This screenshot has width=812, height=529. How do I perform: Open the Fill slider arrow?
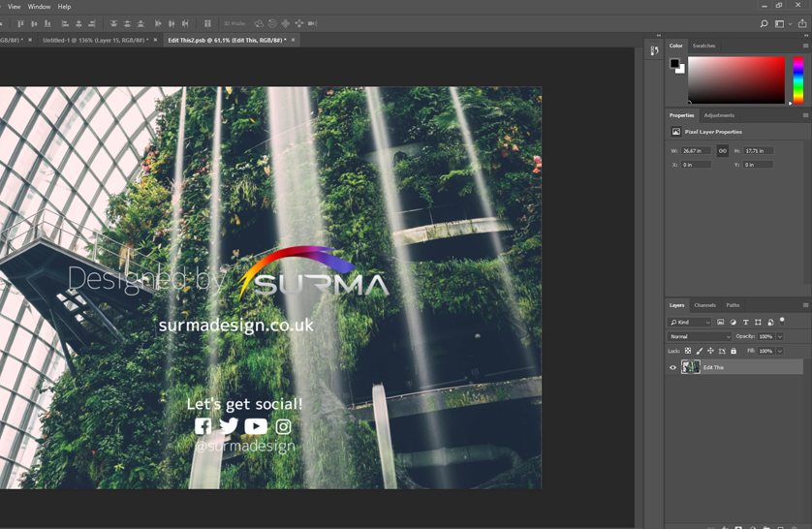pos(780,351)
